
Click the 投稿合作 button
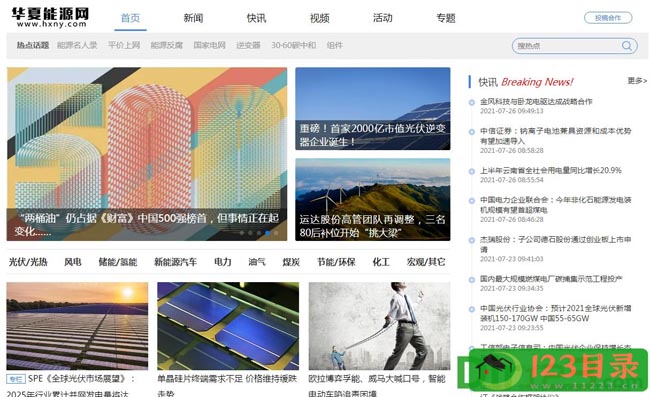point(608,18)
